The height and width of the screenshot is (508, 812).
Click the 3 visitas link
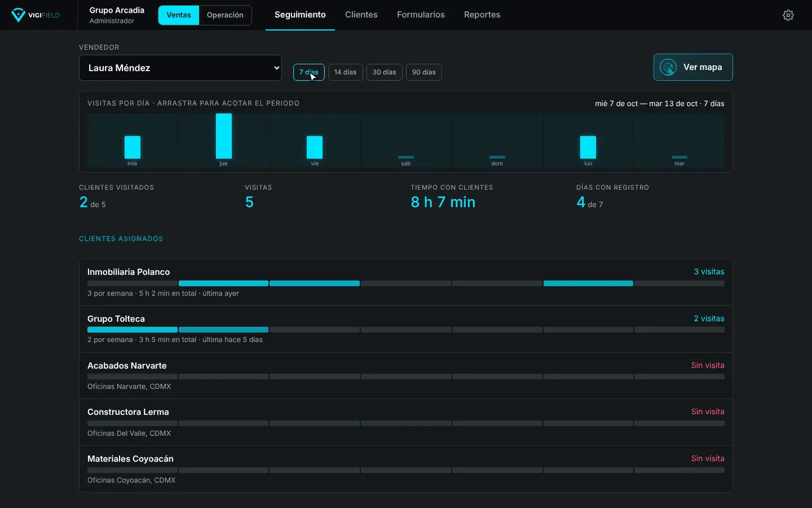click(x=709, y=271)
